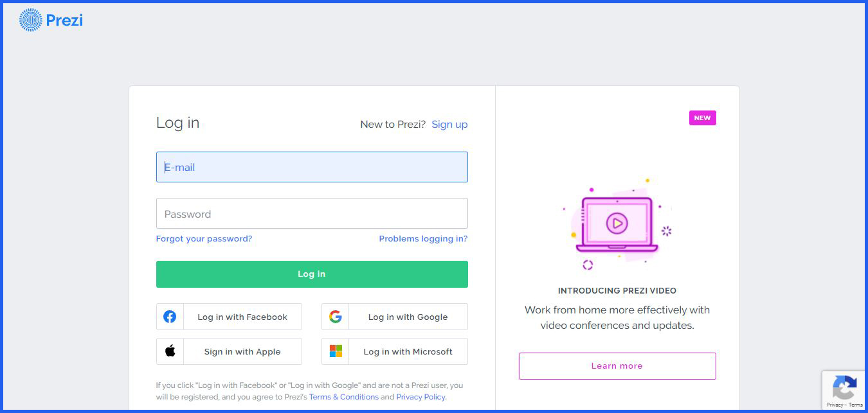Open the Privacy Policy link
Screen dimensions: 868x413
click(420, 396)
